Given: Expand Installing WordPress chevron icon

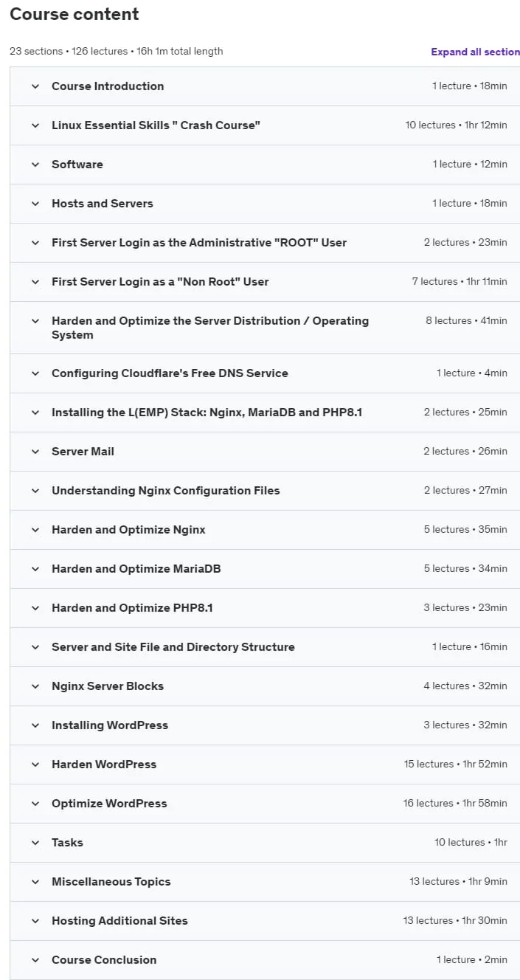Looking at the screenshot, I should coord(35,725).
